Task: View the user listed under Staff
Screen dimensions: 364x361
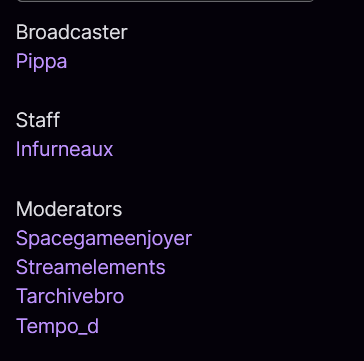Action: 65,149
